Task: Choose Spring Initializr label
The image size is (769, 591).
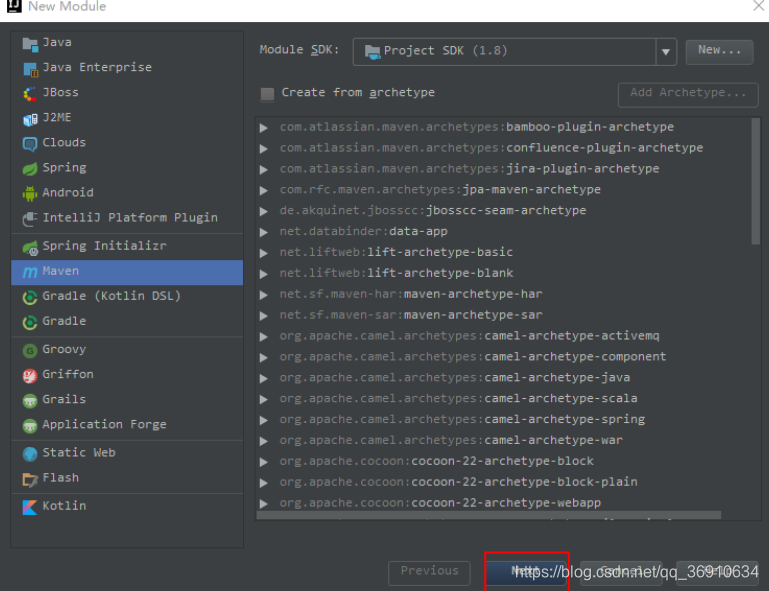Action: click(x=104, y=246)
